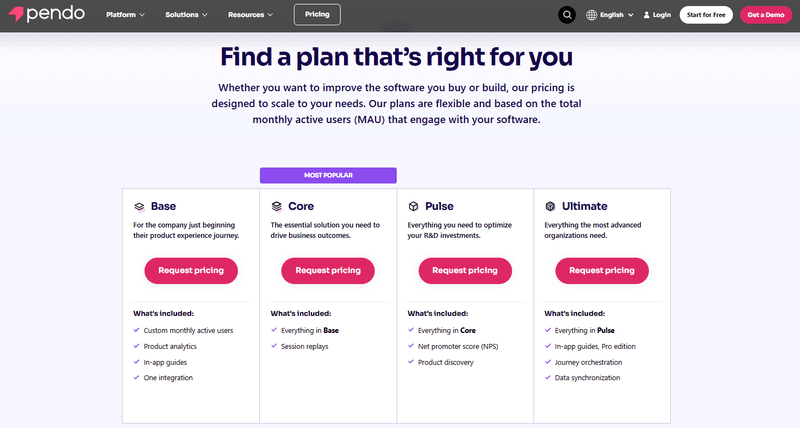Click the globe language icon

(x=592, y=15)
